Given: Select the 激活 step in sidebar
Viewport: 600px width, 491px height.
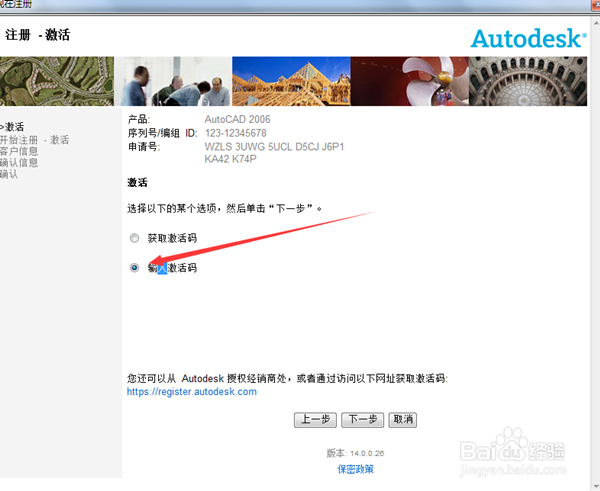Looking at the screenshot, I should tap(12, 127).
